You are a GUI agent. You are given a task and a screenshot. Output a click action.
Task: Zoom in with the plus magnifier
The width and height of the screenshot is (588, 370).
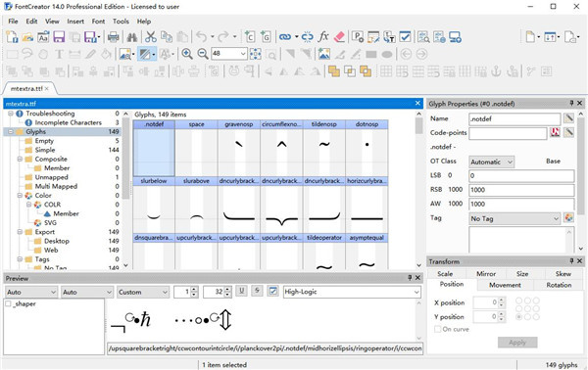[187, 54]
